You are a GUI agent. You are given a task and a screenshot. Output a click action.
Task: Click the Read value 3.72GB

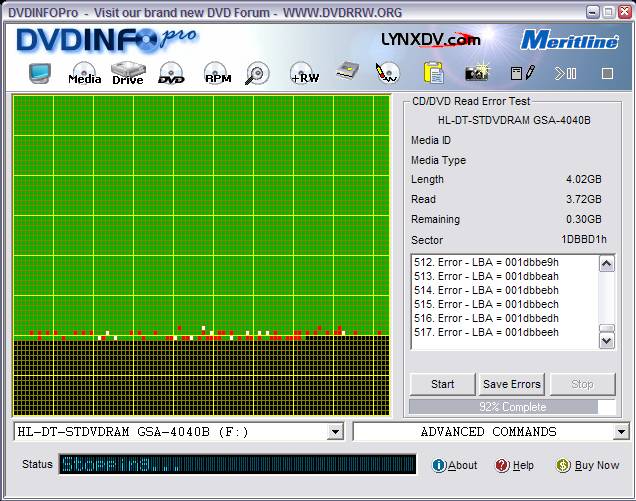click(x=584, y=199)
